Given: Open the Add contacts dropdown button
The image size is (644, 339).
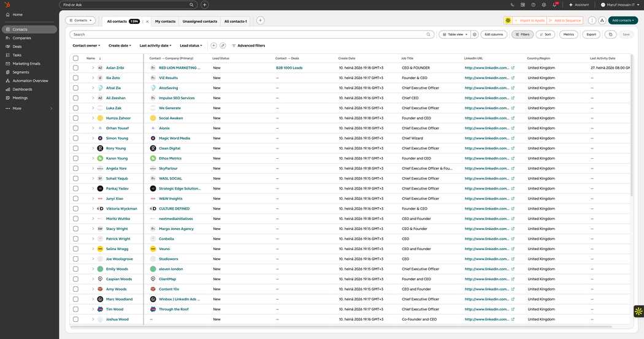Looking at the screenshot, I should coord(623,20).
